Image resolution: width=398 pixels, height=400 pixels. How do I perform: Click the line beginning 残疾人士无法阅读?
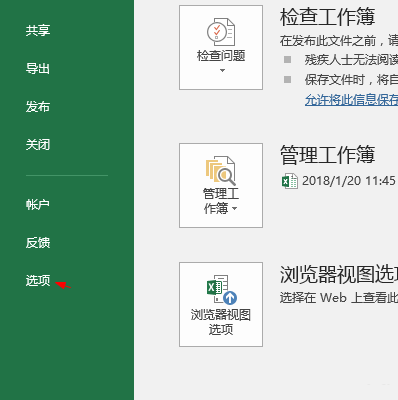(351, 60)
